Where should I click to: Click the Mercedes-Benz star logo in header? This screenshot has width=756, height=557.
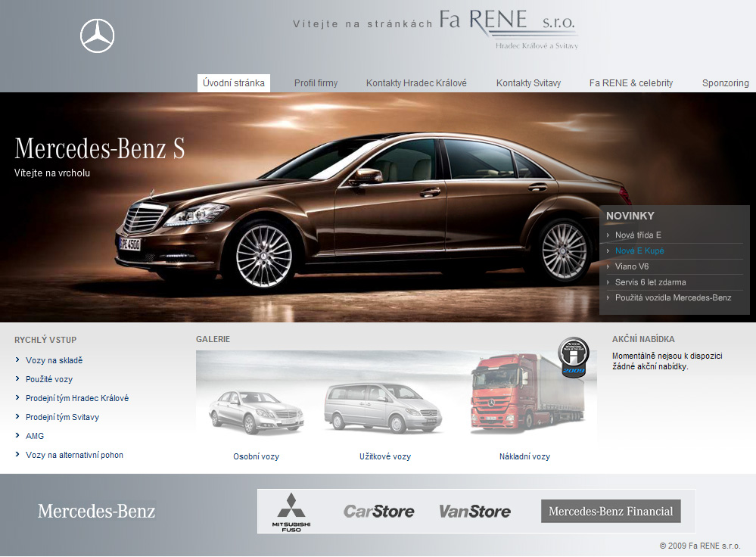(x=97, y=36)
